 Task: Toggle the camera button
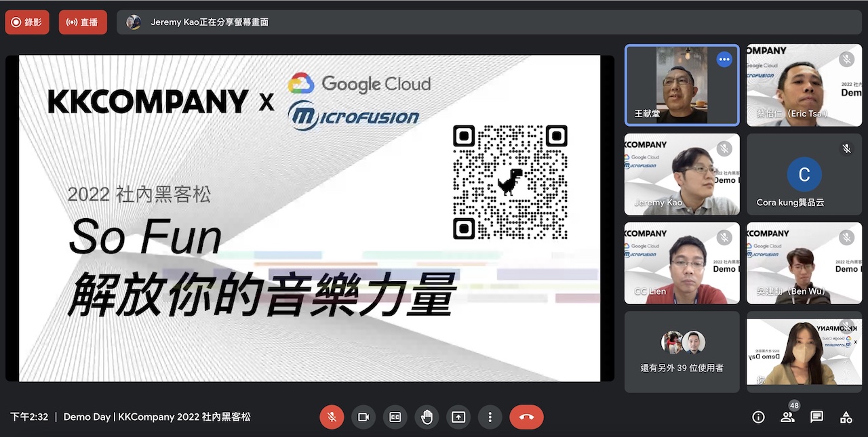pyautogui.click(x=363, y=417)
